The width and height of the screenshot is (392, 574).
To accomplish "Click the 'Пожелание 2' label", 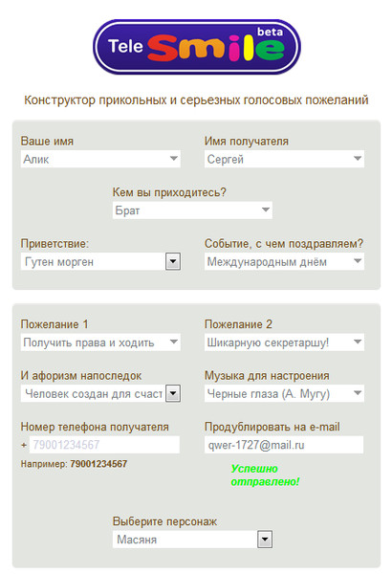I will (x=238, y=324).
